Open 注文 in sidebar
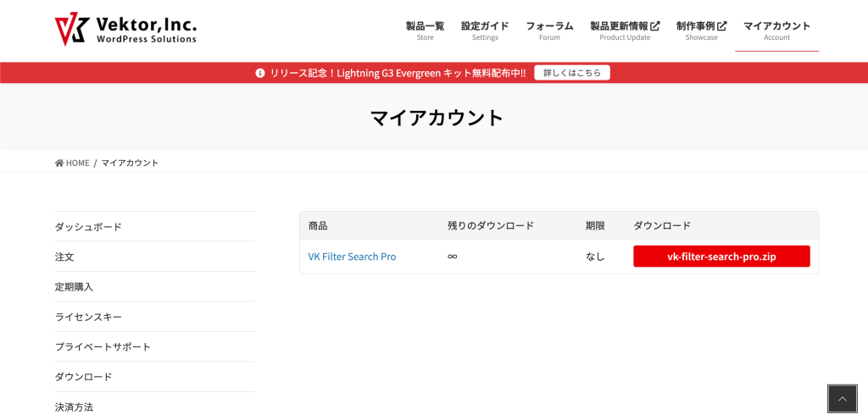This screenshot has width=868, height=420. coord(155,257)
